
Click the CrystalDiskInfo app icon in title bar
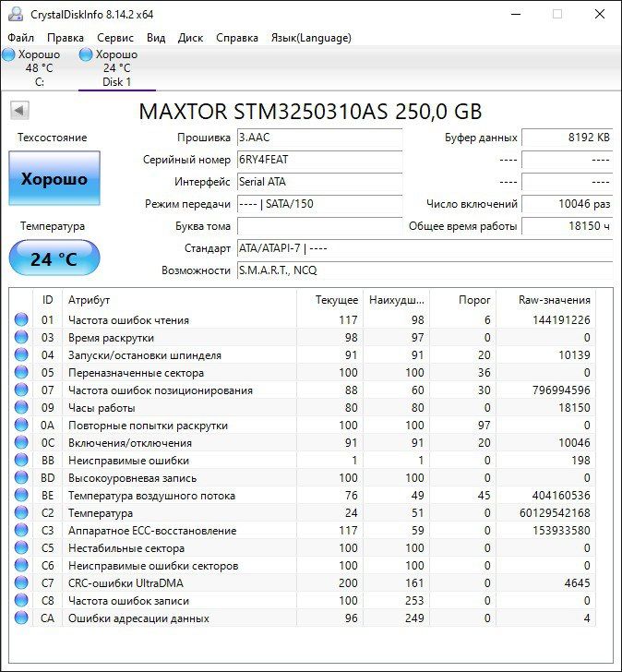(15, 14)
